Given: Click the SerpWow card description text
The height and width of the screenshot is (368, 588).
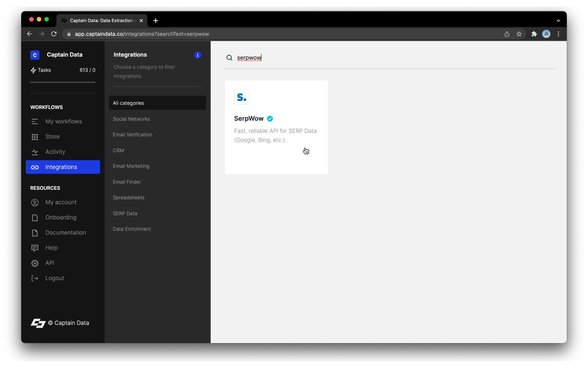Looking at the screenshot, I should point(275,135).
